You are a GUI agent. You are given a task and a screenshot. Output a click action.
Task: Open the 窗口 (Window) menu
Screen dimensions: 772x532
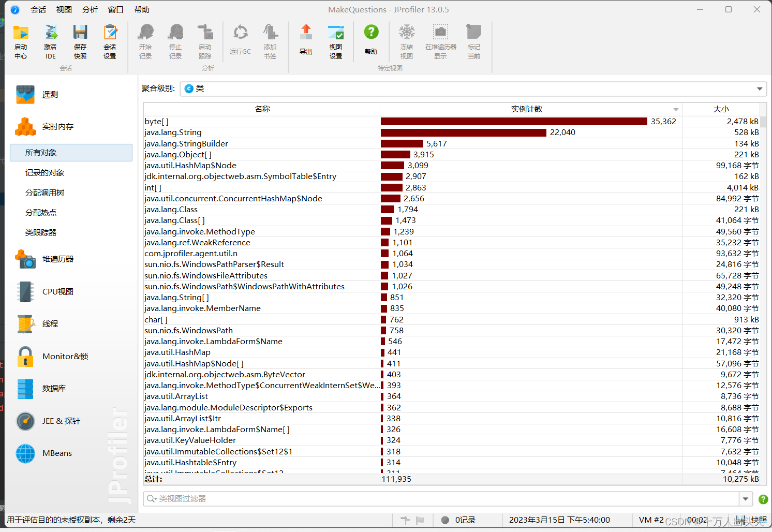click(x=116, y=9)
